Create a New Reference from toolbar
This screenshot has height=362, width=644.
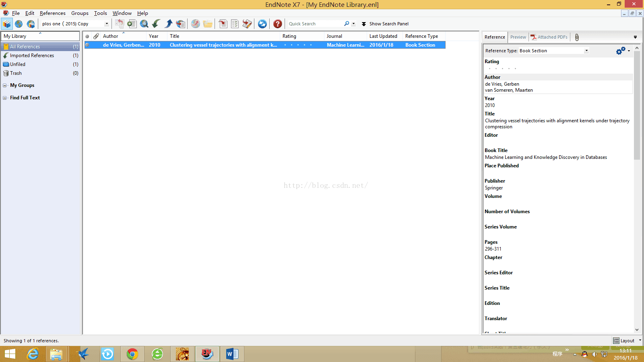click(132, 24)
